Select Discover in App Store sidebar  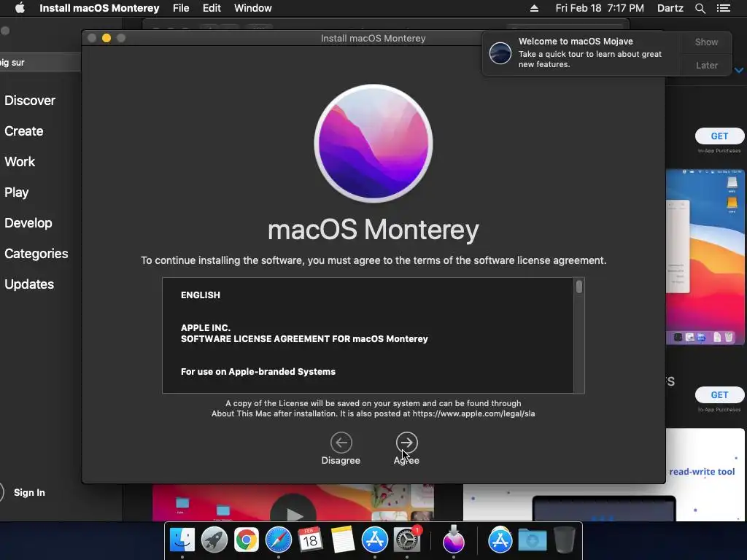point(30,101)
